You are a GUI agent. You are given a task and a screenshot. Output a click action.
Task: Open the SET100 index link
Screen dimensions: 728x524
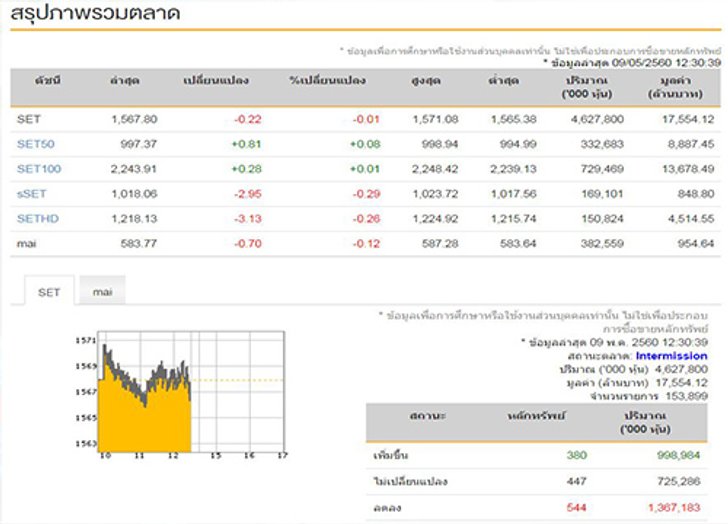[39, 169]
